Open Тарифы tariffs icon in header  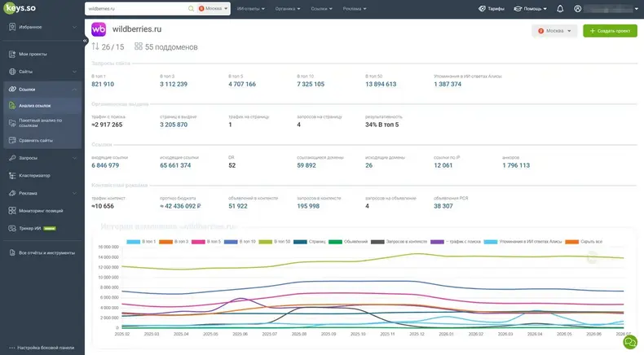pos(482,9)
